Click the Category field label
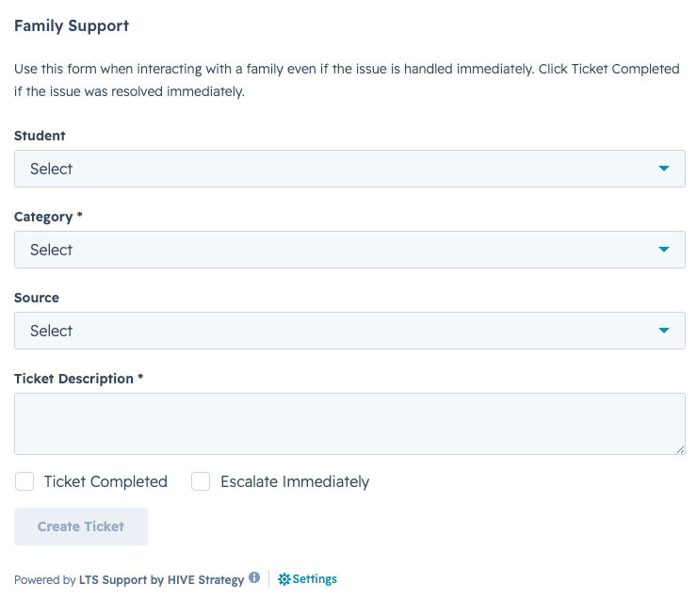 (x=43, y=217)
